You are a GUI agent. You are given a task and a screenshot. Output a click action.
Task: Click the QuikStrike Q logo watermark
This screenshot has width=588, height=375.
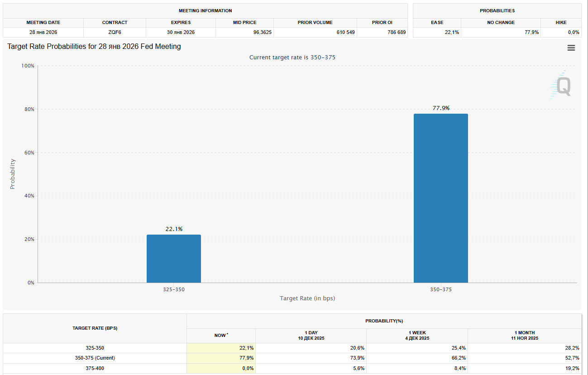tap(561, 86)
